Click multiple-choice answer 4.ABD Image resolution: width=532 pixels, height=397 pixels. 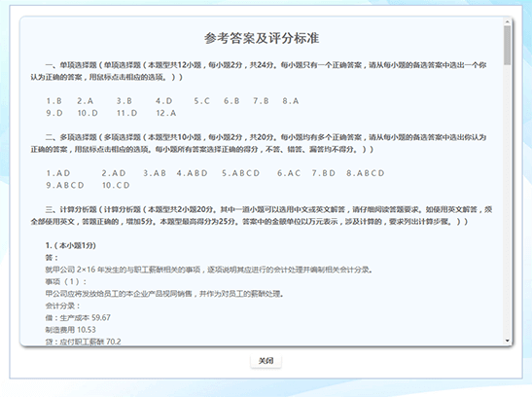(x=192, y=173)
